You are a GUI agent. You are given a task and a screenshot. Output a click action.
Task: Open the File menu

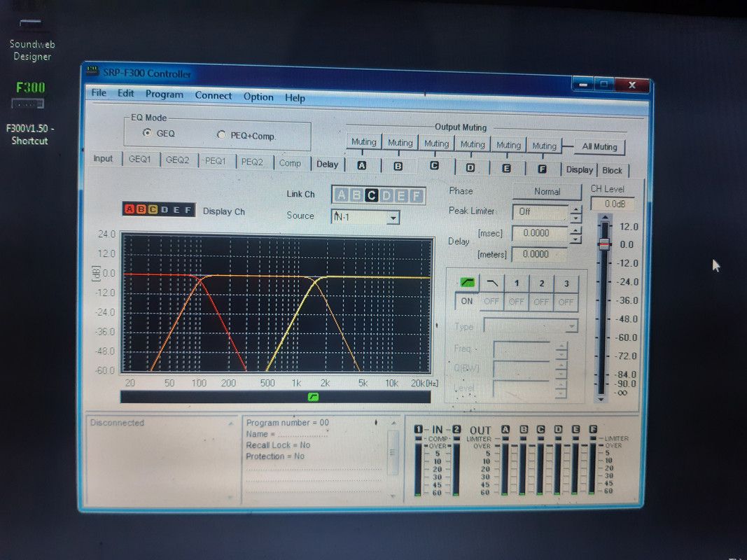coord(99,92)
